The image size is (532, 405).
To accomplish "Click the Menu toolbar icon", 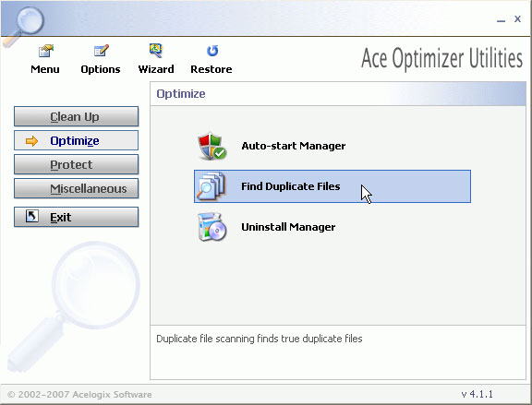I will [46, 51].
